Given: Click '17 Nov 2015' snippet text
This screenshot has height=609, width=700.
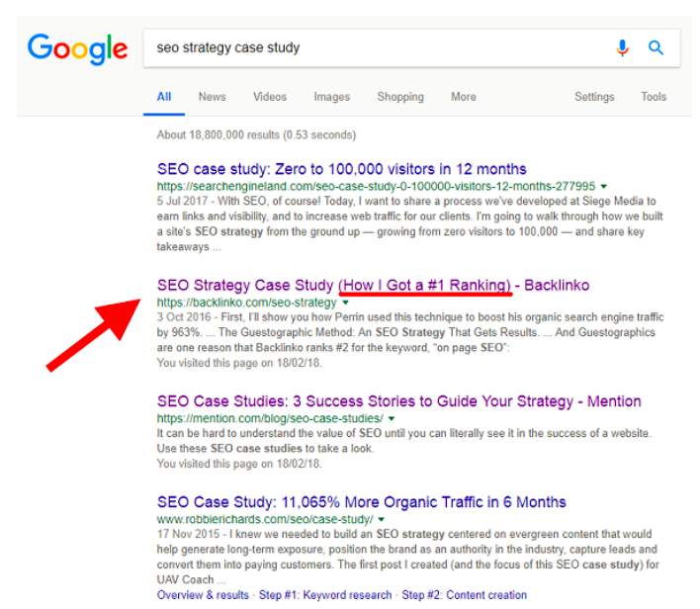Looking at the screenshot, I should [x=188, y=534].
